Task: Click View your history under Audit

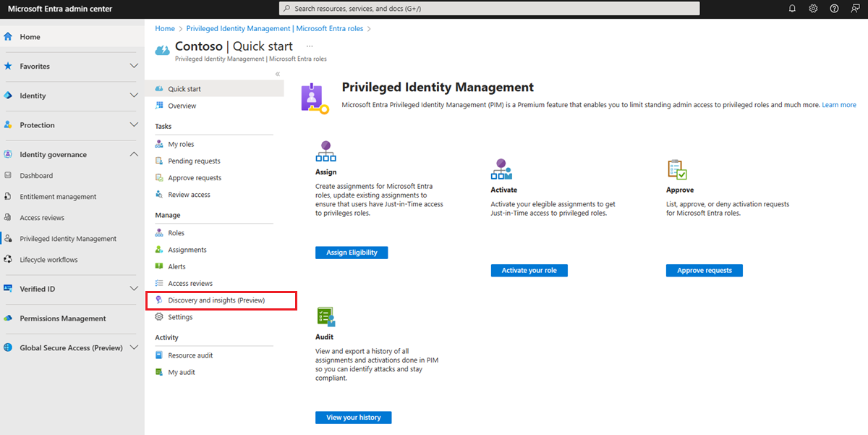Action: [x=353, y=417]
